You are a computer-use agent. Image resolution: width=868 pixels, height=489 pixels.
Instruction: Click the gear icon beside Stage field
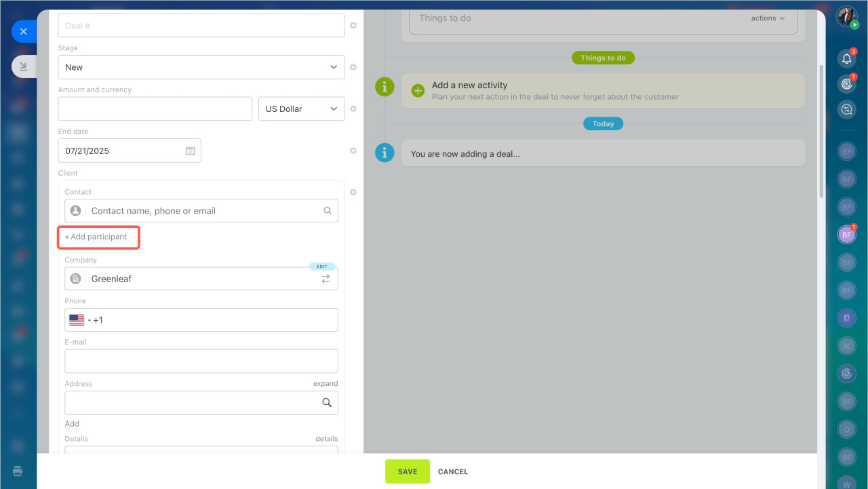pyautogui.click(x=353, y=67)
